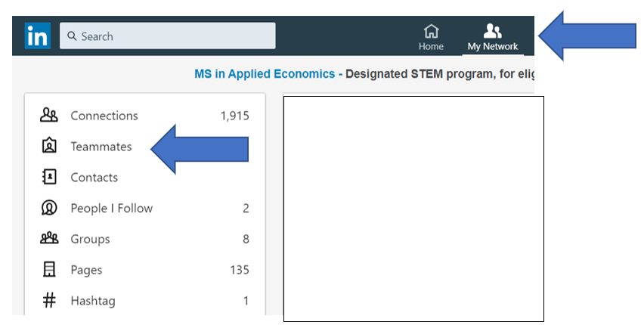
Task: Click the Groups icon in sidebar
Action: tap(49, 238)
